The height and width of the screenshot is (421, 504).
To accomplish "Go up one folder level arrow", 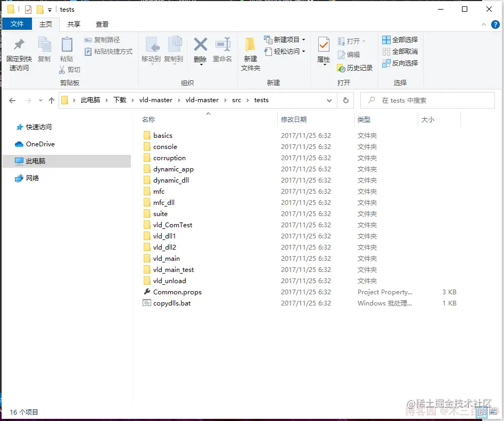I will pos(52,101).
